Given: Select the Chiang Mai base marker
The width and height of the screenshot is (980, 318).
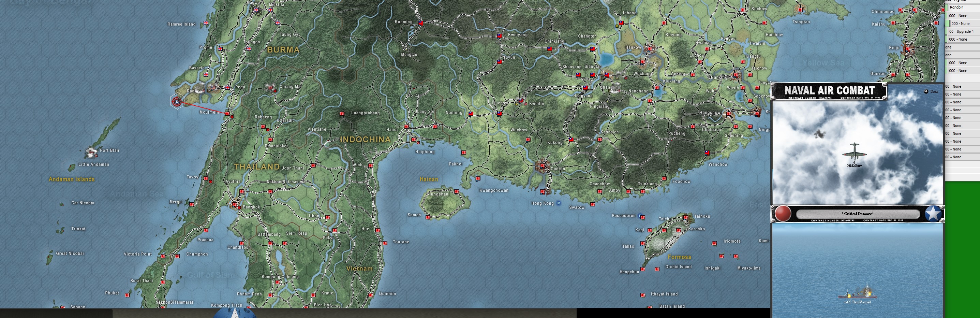Looking at the screenshot, I should (271, 88).
